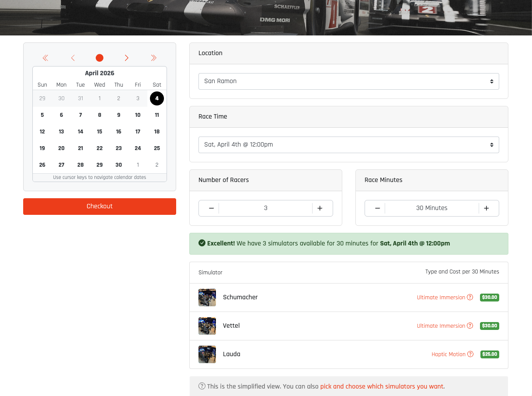
Task: Click the $25.00 price badge for Lauda
Action: click(x=490, y=354)
